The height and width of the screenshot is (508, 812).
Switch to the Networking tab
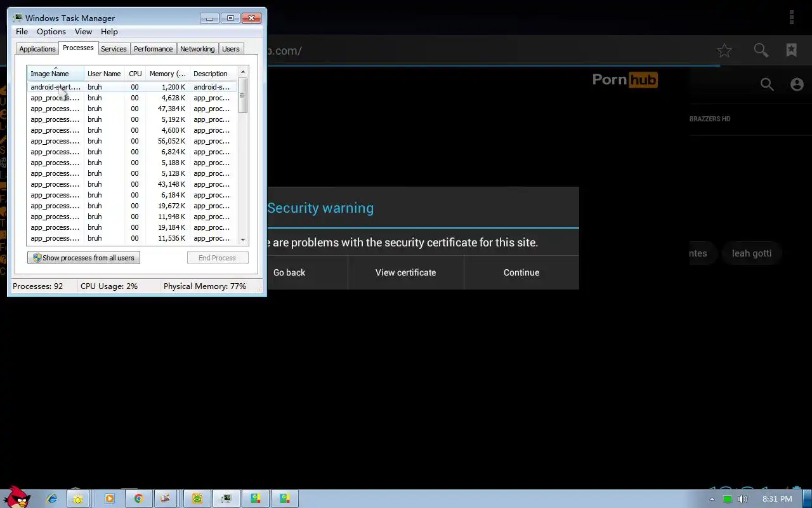(197, 49)
